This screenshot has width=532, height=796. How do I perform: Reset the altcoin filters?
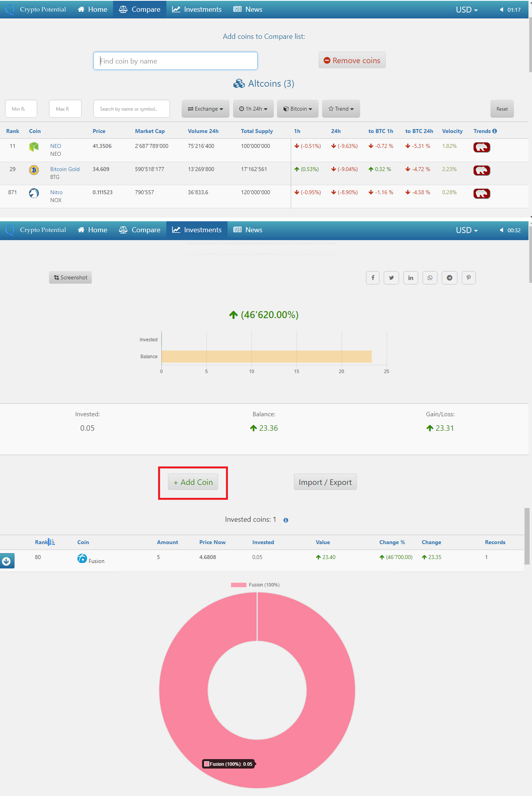tap(502, 109)
